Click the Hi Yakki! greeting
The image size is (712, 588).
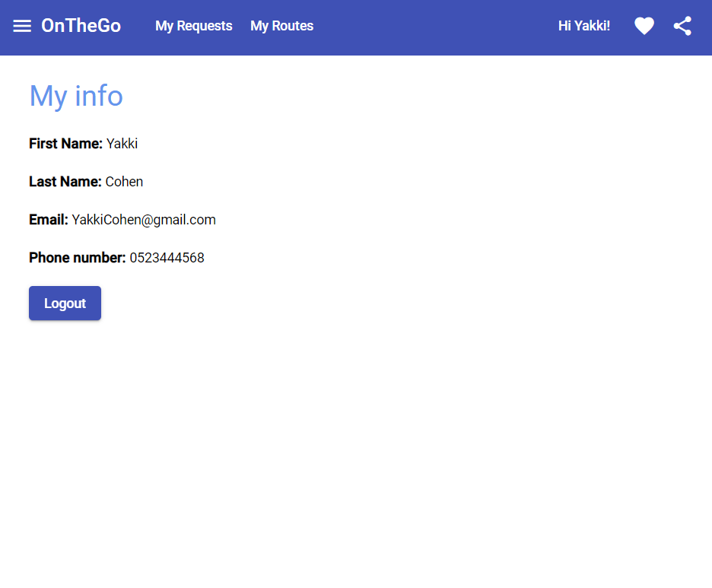coord(584,26)
